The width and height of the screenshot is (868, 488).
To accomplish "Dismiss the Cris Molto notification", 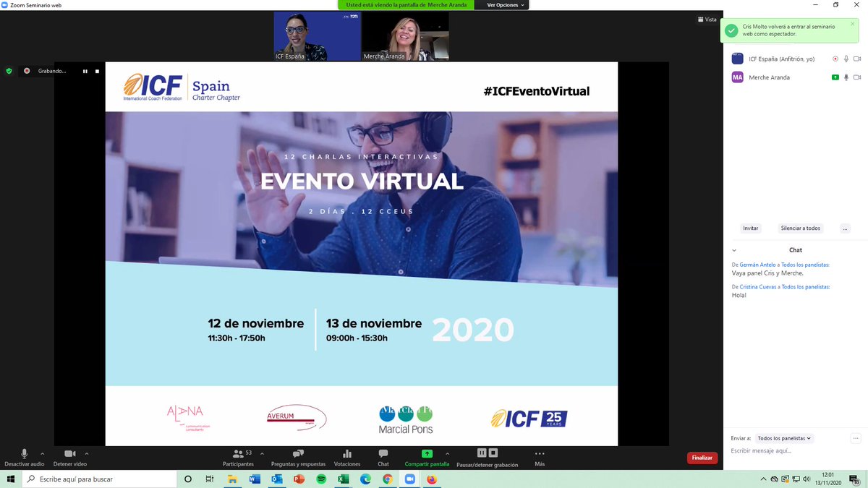I will tap(852, 24).
